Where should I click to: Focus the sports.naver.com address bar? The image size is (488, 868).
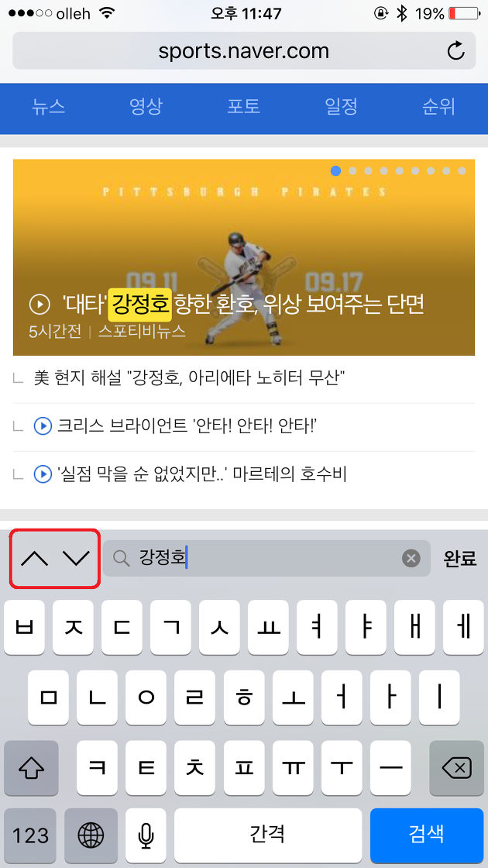pyautogui.click(x=244, y=51)
